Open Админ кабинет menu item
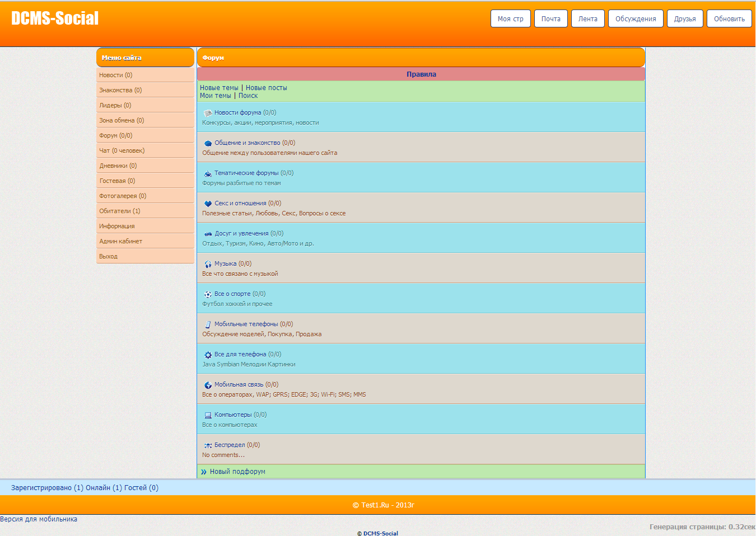Image resolution: width=756 pixels, height=536 pixels. pyautogui.click(x=145, y=241)
